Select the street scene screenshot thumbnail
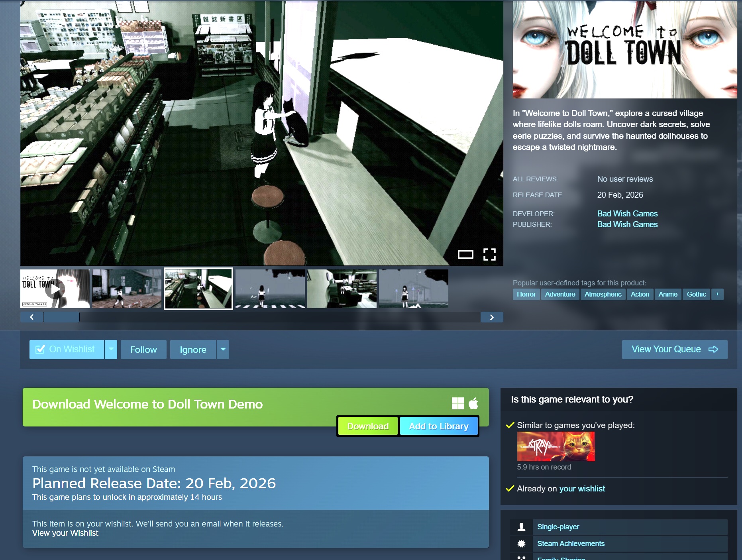The width and height of the screenshot is (742, 560). coord(127,289)
